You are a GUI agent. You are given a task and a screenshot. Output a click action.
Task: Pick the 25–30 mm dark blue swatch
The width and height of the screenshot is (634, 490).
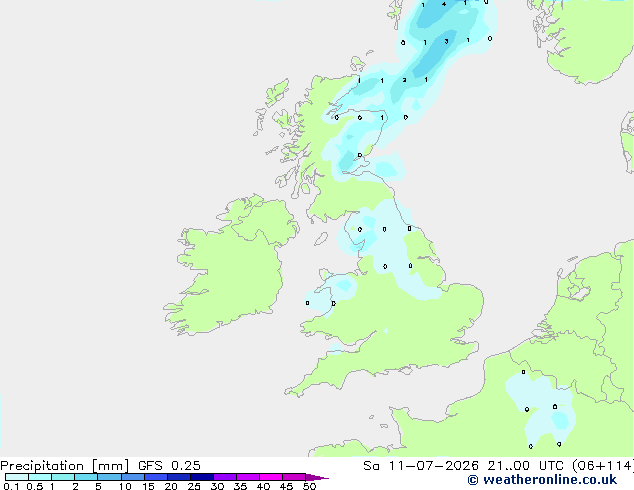(x=201, y=477)
